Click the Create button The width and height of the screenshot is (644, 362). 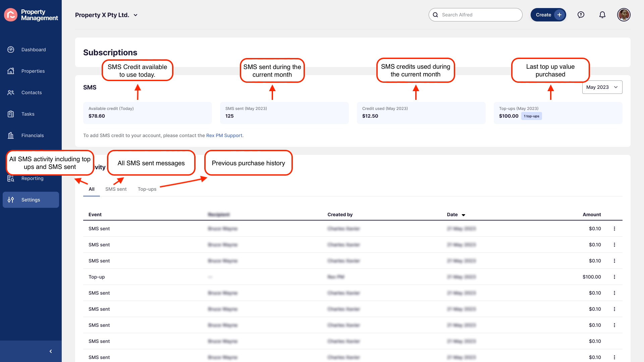pyautogui.click(x=548, y=15)
